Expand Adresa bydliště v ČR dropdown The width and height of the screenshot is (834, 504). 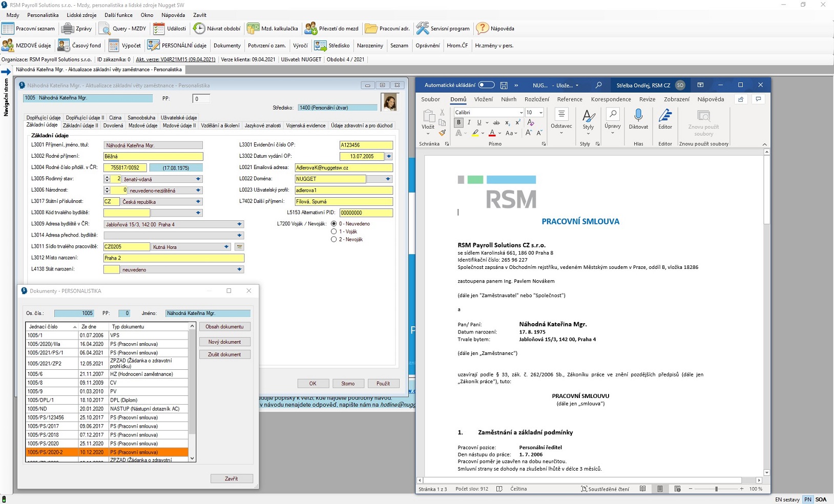point(239,224)
